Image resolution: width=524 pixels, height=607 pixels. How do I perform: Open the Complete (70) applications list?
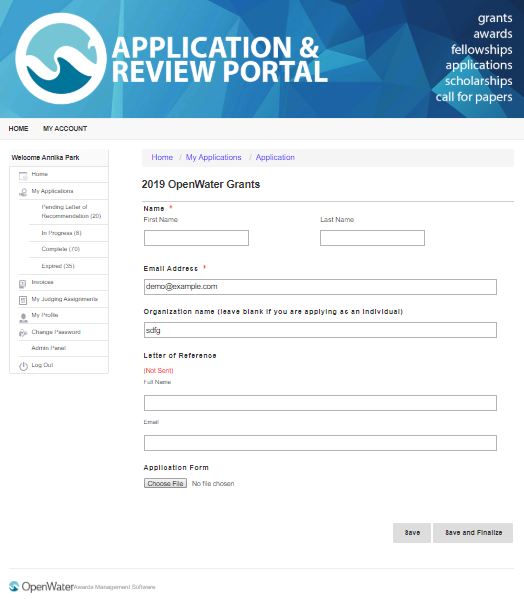pos(61,249)
